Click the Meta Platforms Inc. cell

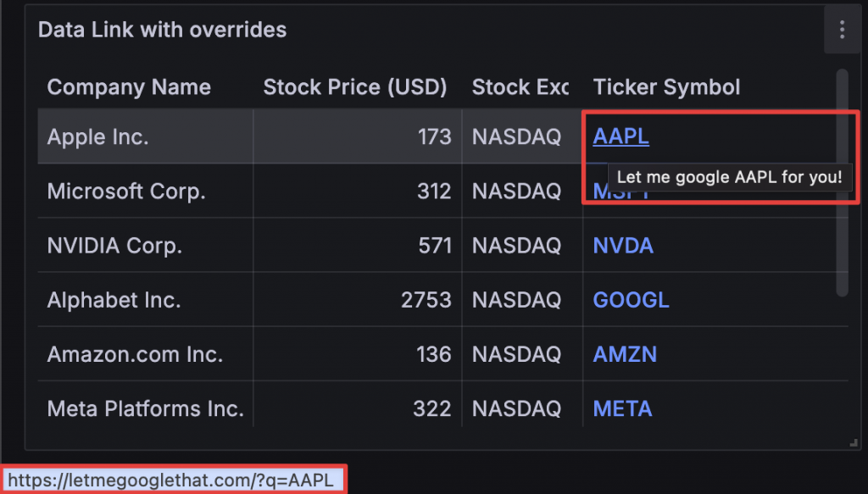145,409
